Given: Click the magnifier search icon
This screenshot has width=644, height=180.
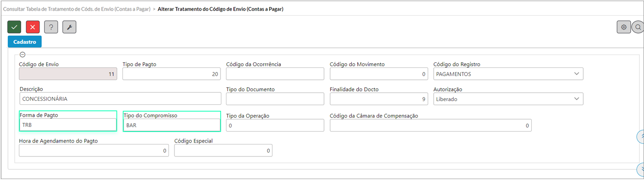Looking at the screenshot, I should point(638,27).
